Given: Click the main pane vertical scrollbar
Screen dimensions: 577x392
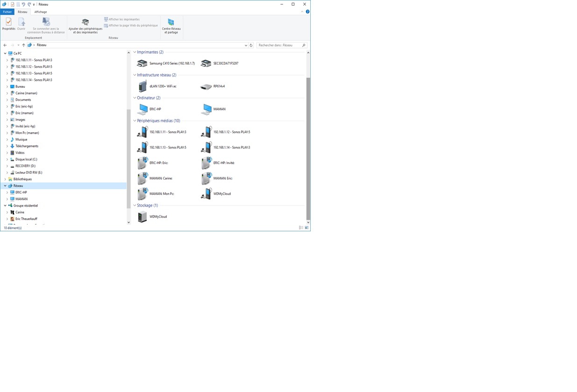Looking at the screenshot, I should point(308,149).
